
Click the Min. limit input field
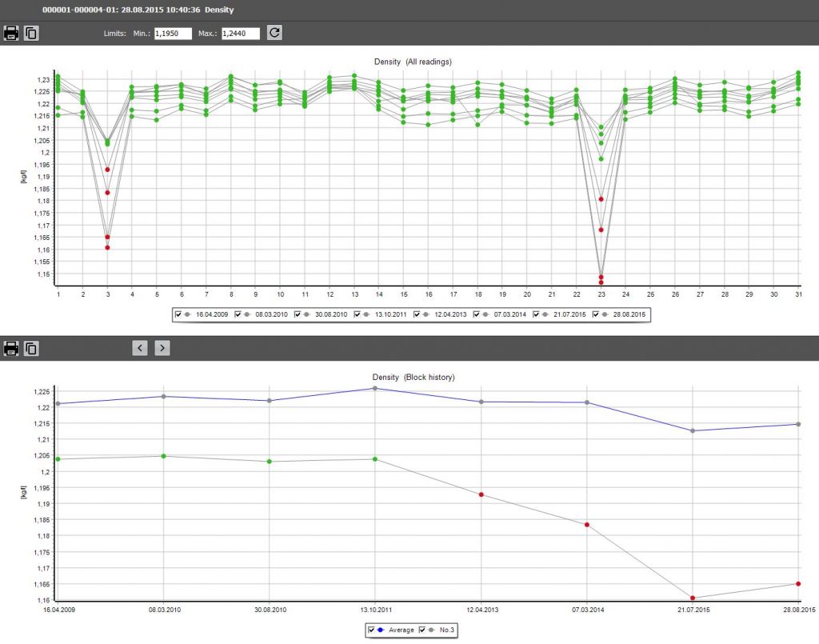tap(172, 34)
